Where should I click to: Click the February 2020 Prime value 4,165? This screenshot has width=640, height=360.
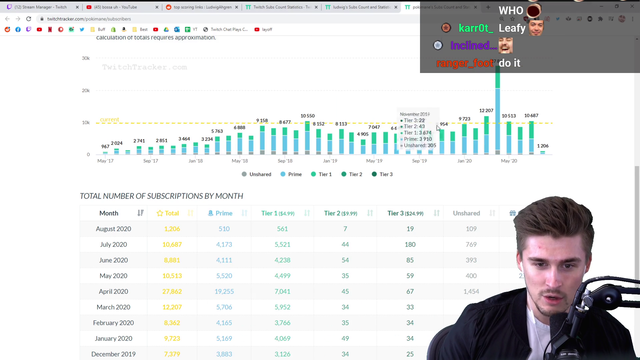(x=224, y=323)
